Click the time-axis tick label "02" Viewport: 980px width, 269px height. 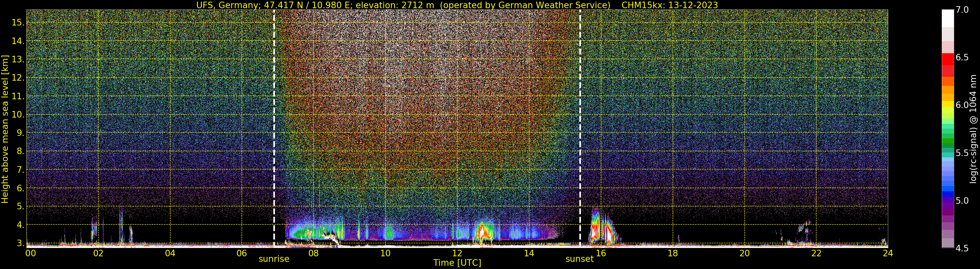(x=99, y=253)
